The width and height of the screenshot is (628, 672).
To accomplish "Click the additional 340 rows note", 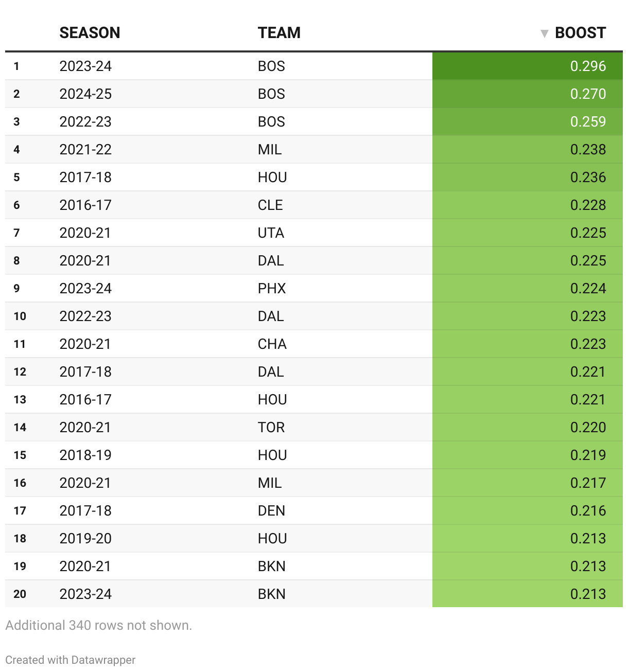I will click(98, 625).
